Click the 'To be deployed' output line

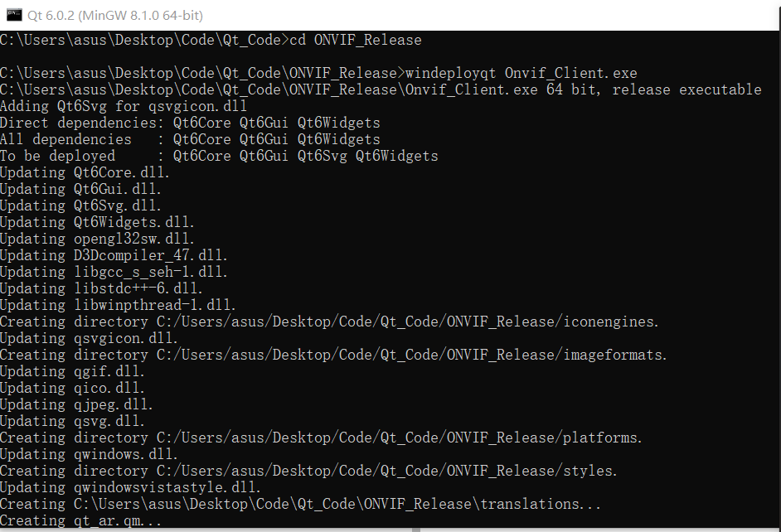pos(219,156)
